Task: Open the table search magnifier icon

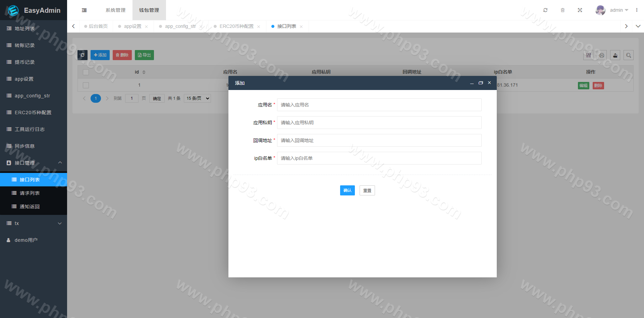Action: pyautogui.click(x=629, y=55)
